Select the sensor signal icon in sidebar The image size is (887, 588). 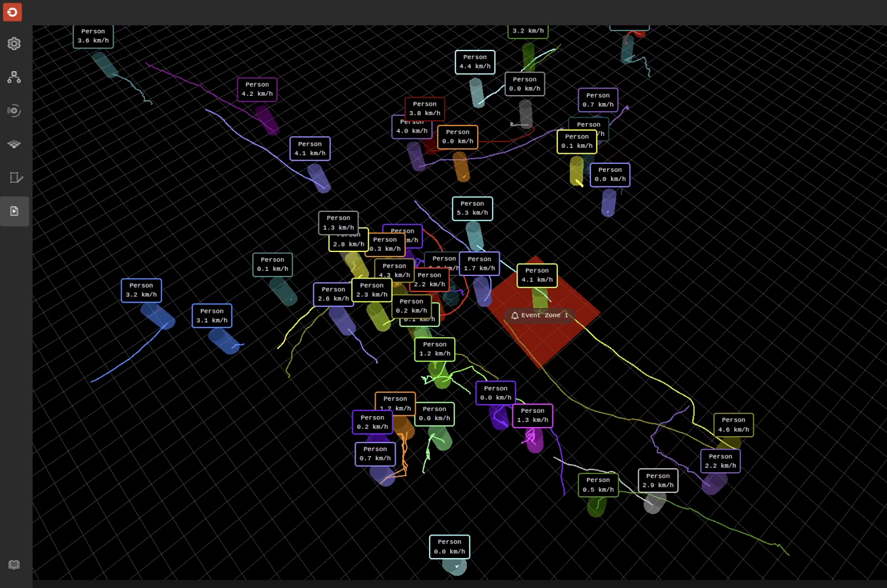tap(14, 111)
